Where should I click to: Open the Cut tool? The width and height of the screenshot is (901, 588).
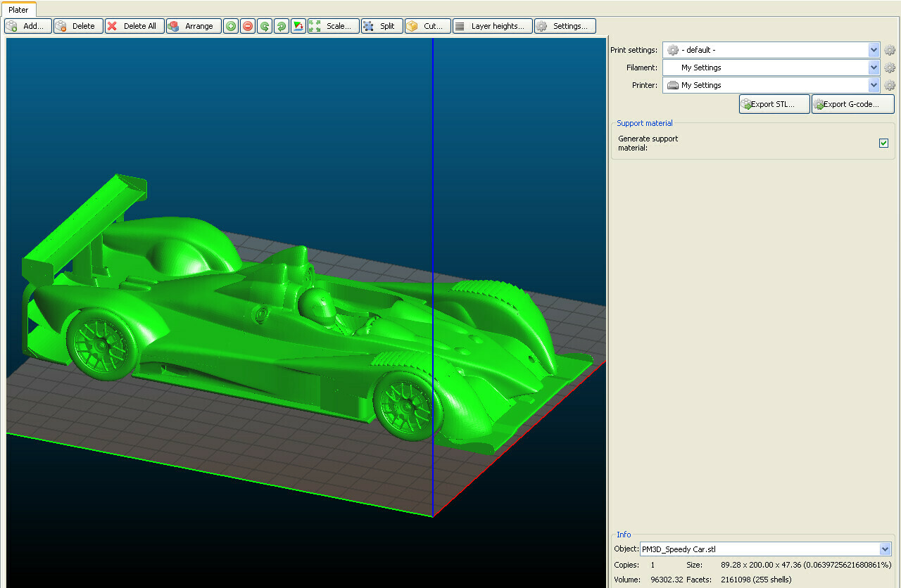click(x=427, y=25)
